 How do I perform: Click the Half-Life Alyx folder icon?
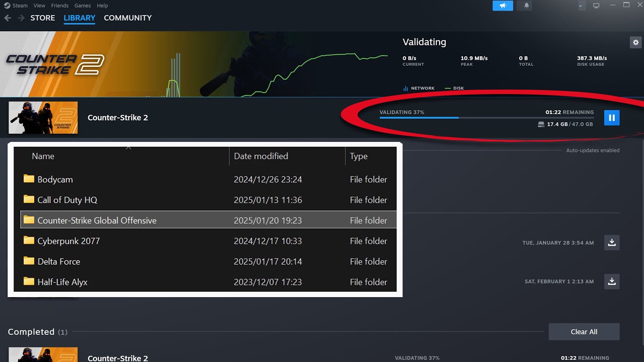[x=29, y=282]
